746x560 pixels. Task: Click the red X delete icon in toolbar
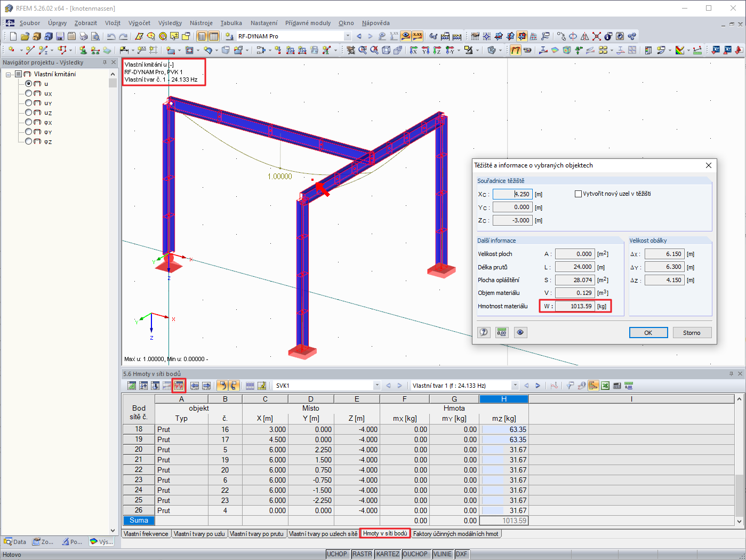pos(597,36)
